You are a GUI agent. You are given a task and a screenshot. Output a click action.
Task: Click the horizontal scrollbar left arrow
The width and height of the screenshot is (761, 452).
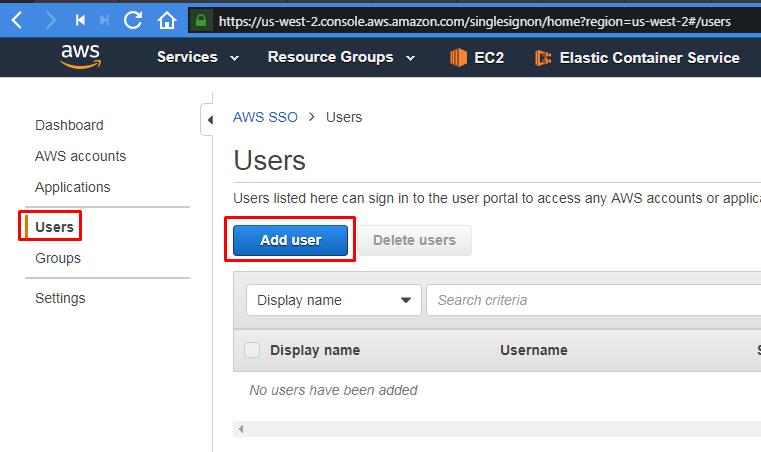pos(241,429)
